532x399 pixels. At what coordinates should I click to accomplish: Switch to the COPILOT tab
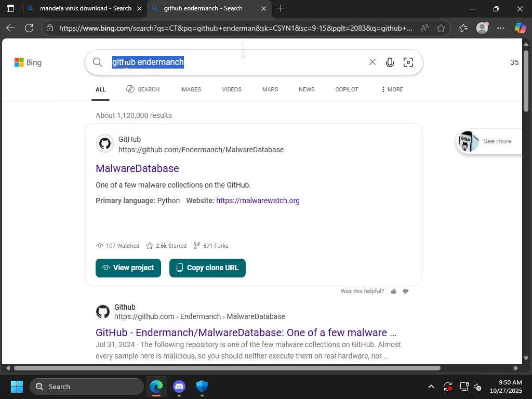pos(347,89)
